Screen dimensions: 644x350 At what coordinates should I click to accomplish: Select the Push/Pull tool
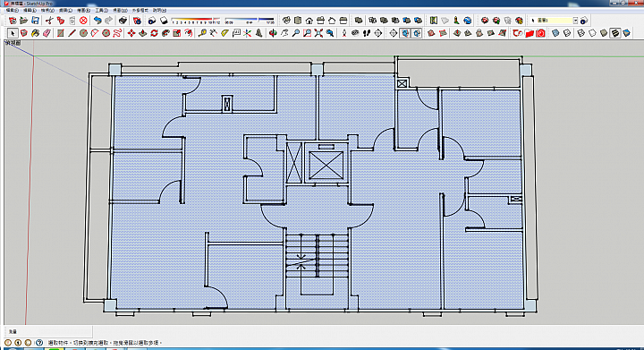tap(143, 33)
